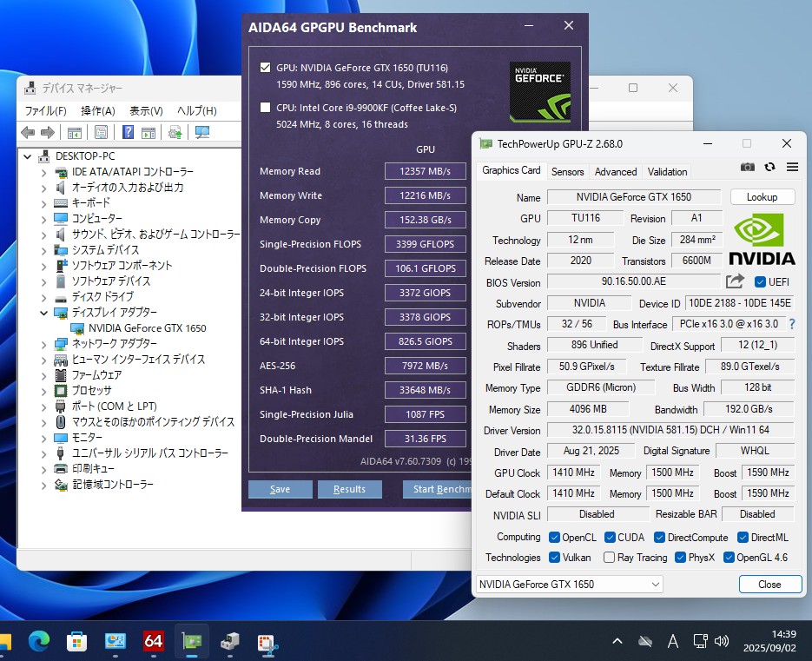Click the action pane toolbar icon in Device Manager
This screenshot has height=661, width=812.
tap(149, 133)
